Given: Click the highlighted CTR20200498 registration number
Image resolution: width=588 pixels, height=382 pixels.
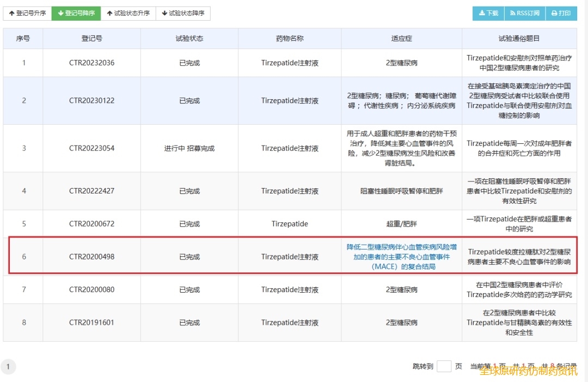Looking at the screenshot, I should (x=91, y=257).
